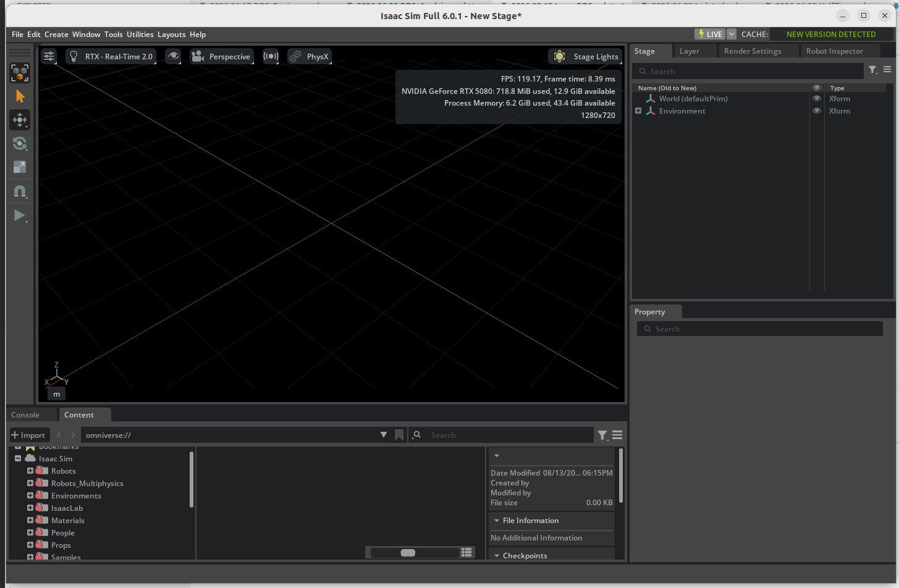Open the Help menu
The image size is (899, 588).
(198, 35)
